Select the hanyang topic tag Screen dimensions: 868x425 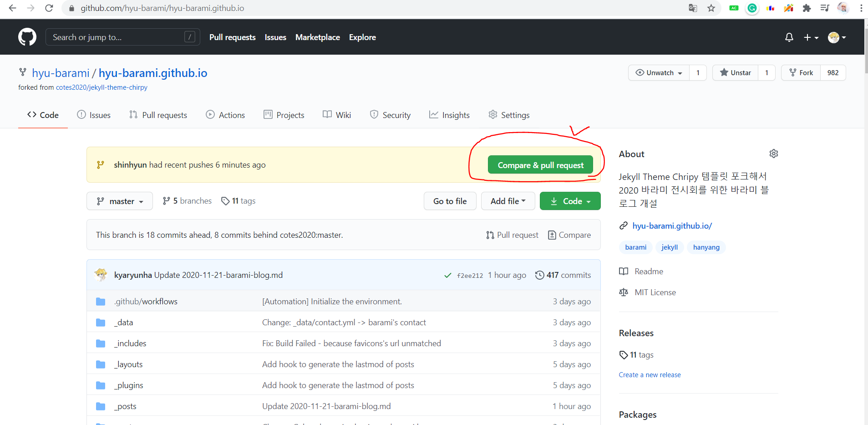tap(706, 247)
